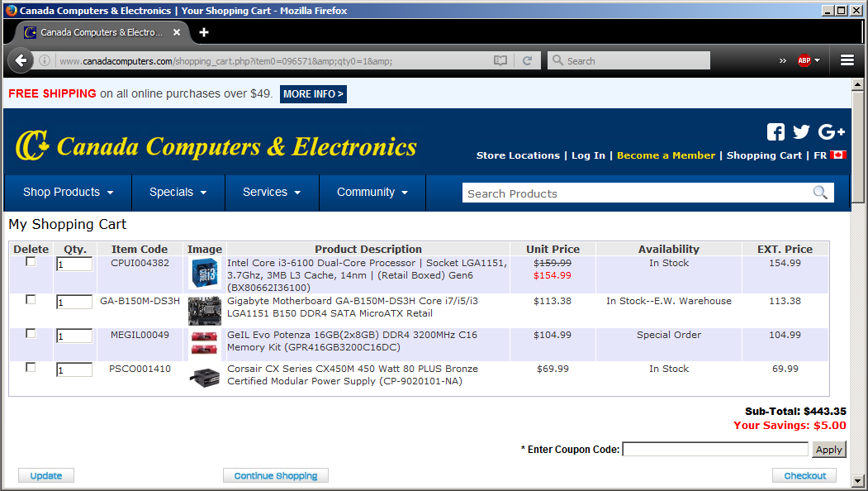Click scrollbar down arrow
The image size is (868, 491).
point(857,480)
